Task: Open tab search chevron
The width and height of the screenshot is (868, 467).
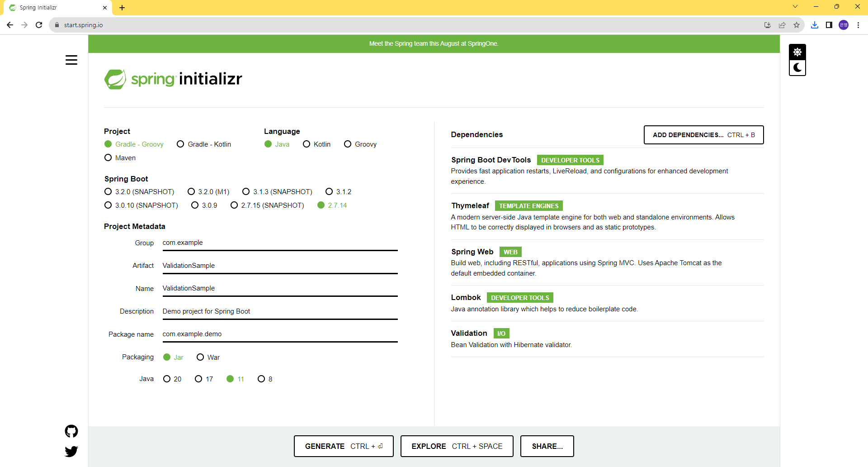Action: [x=795, y=6]
